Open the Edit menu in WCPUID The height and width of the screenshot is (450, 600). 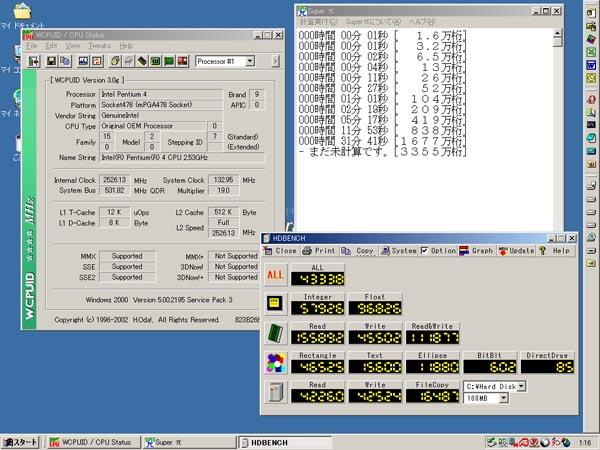(51, 46)
